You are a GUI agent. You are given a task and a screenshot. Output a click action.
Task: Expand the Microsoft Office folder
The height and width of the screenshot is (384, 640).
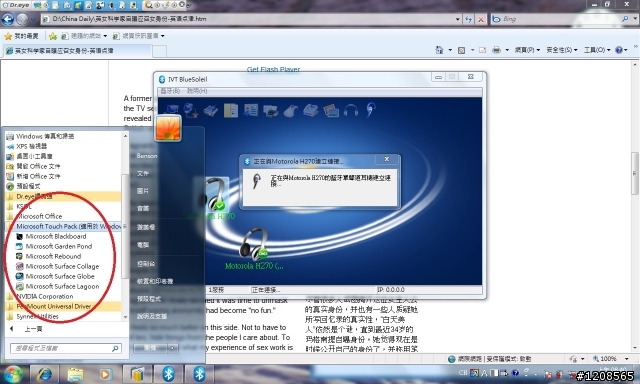[x=39, y=216]
